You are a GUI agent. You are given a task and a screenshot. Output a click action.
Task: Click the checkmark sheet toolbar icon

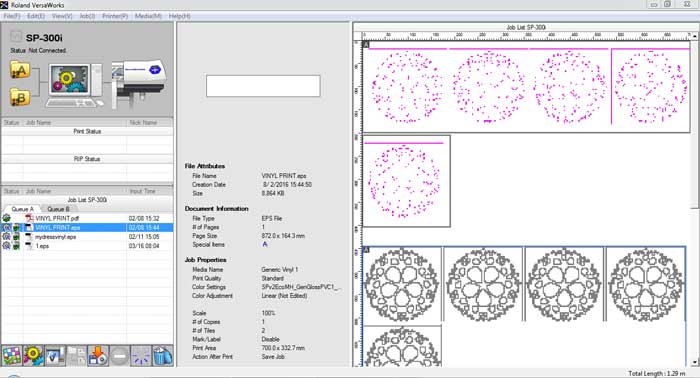55,356
